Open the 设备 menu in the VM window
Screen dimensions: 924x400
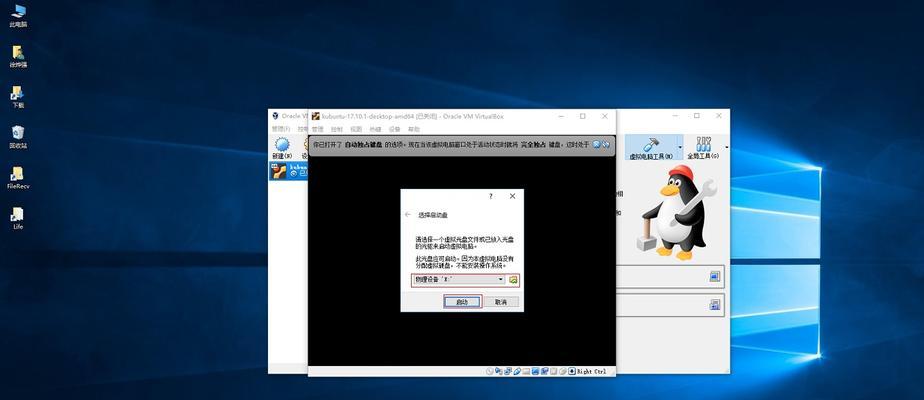tap(394, 129)
